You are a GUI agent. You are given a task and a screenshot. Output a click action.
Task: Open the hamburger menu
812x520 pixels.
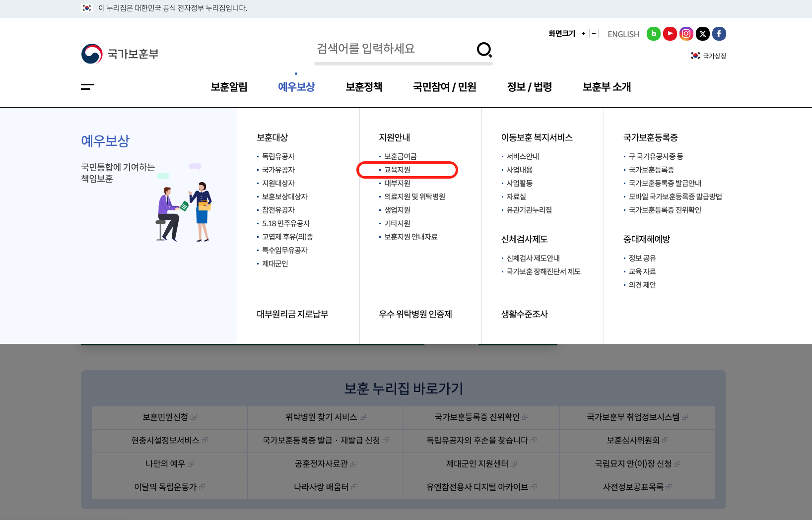pos(87,87)
